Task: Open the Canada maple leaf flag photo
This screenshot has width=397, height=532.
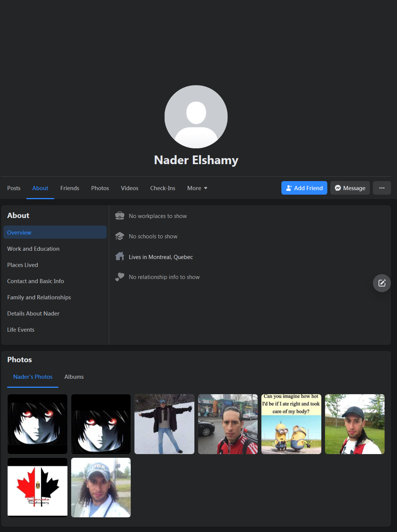Action: pyautogui.click(x=37, y=488)
